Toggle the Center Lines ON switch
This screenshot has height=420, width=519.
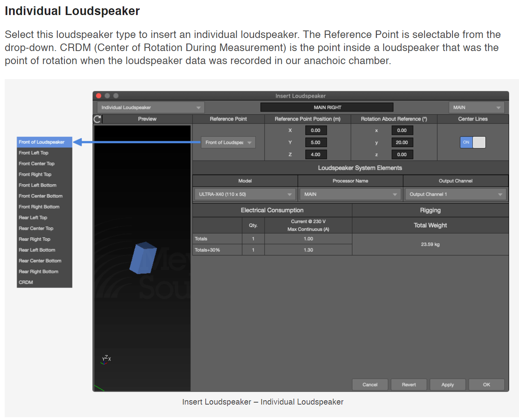click(473, 142)
